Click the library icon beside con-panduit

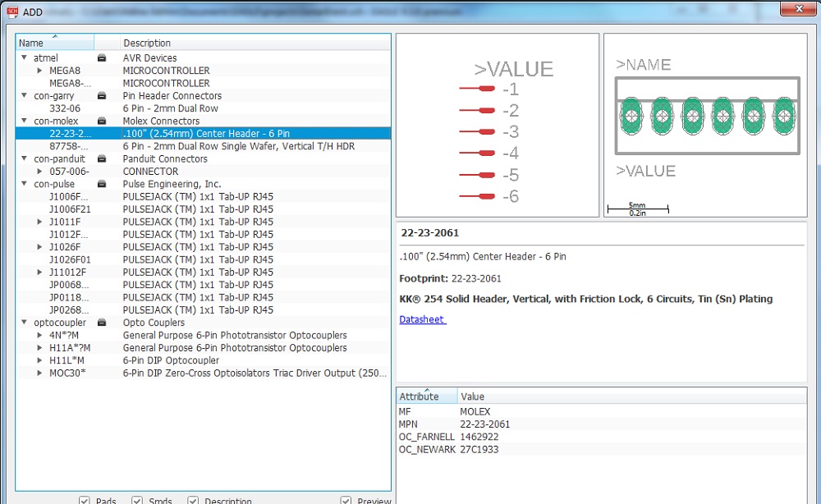102,158
